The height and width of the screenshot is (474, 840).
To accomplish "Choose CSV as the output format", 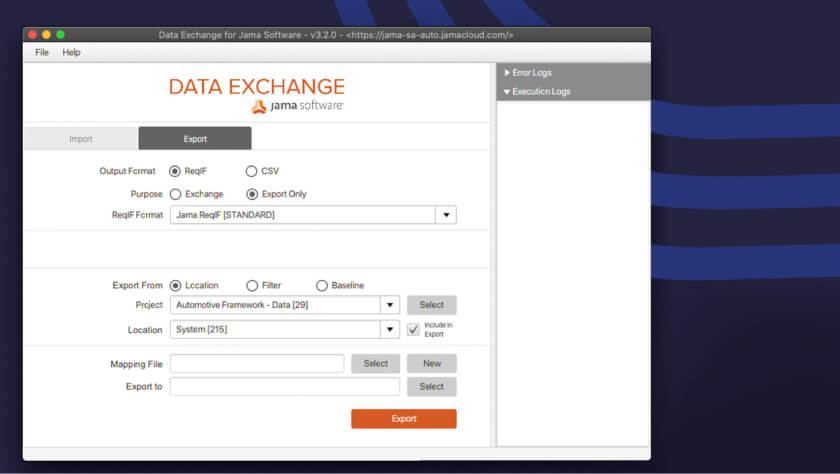I will pos(251,171).
